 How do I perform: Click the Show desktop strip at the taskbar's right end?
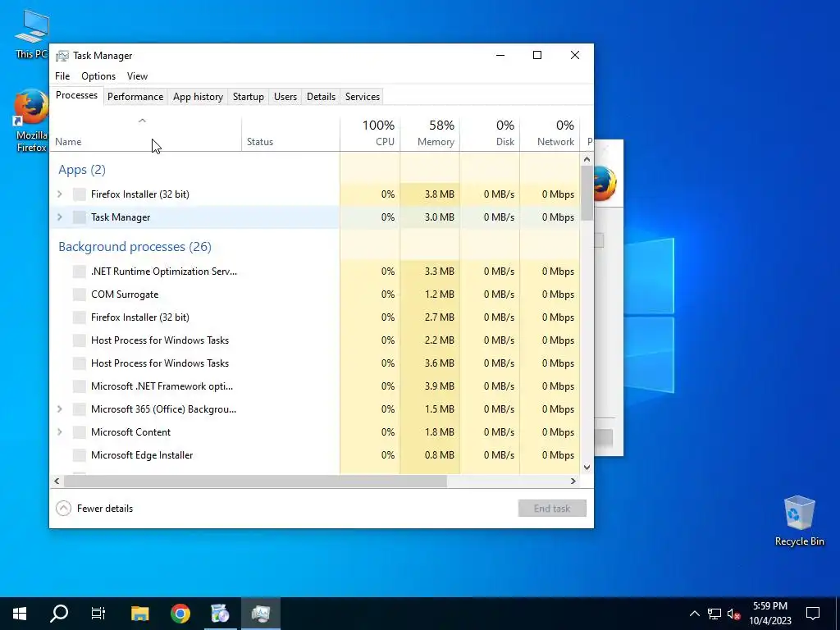click(x=838, y=614)
